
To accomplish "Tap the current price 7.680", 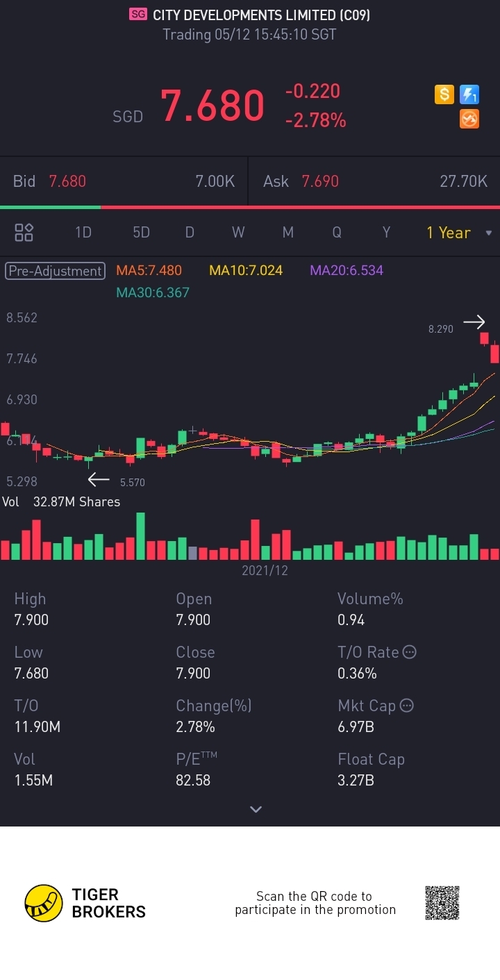I will [212, 106].
